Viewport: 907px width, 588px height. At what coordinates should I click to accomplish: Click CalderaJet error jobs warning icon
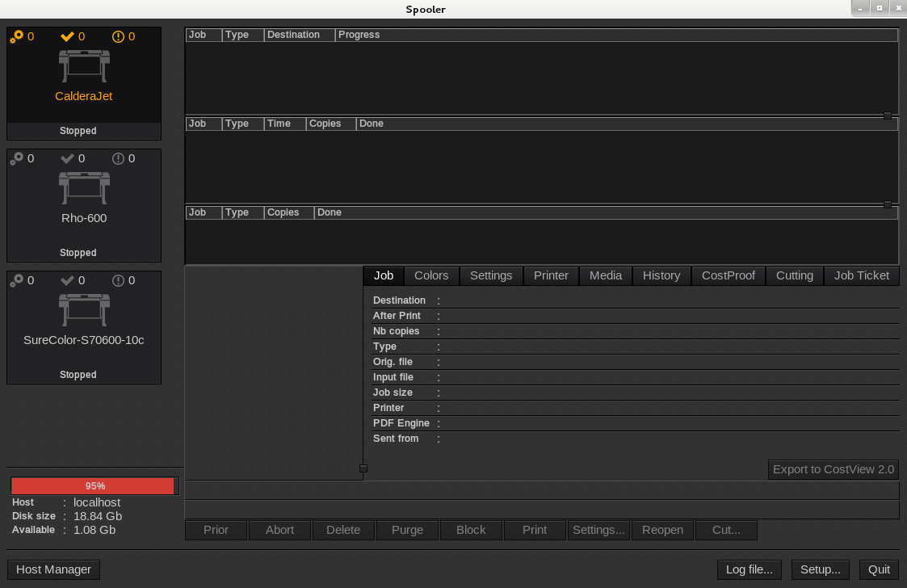pos(119,36)
